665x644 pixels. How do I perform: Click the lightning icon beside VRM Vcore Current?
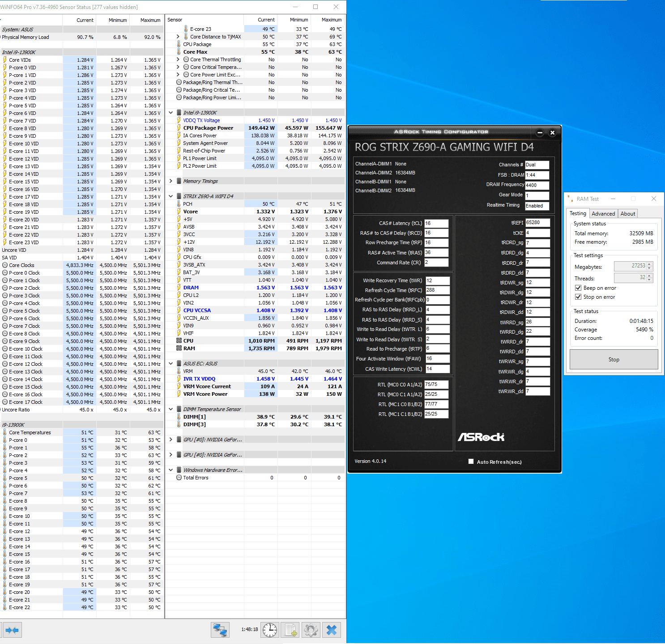click(179, 386)
